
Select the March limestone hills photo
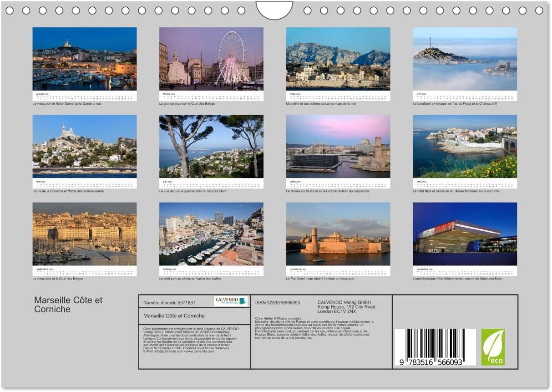(338, 59)
